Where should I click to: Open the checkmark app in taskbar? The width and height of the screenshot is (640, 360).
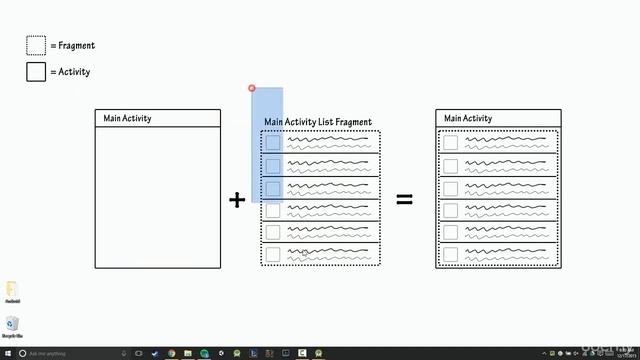click(155, 353)
